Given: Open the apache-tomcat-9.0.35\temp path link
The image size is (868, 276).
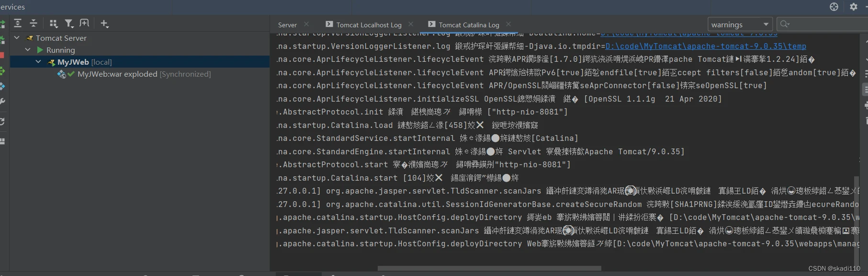Looking at the screenshot, I should [705, 46].
